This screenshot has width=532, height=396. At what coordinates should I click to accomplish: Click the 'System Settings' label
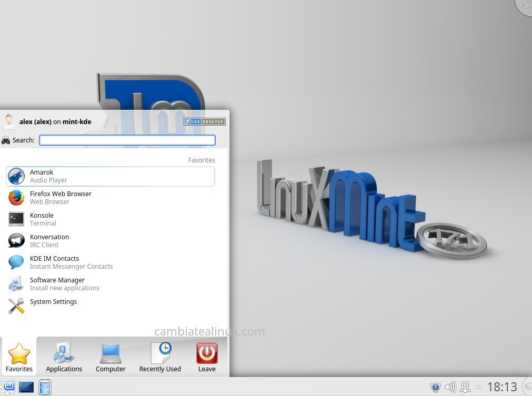53,301
